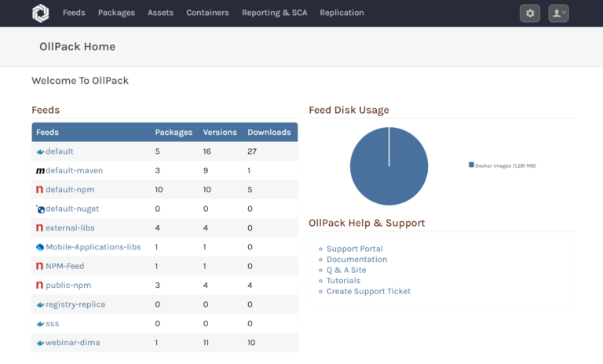Viewport: 603px width, 364px height.
Task: Click the Versions column header
Action: pyautogui.click(x=220, y=133)
